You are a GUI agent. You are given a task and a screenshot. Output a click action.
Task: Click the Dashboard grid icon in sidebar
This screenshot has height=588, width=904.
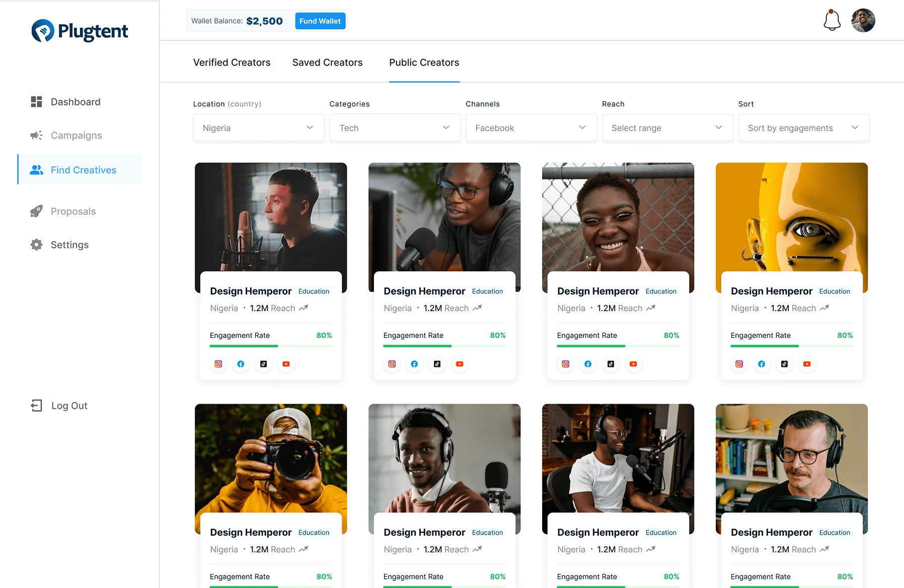[x=36, y=102]
